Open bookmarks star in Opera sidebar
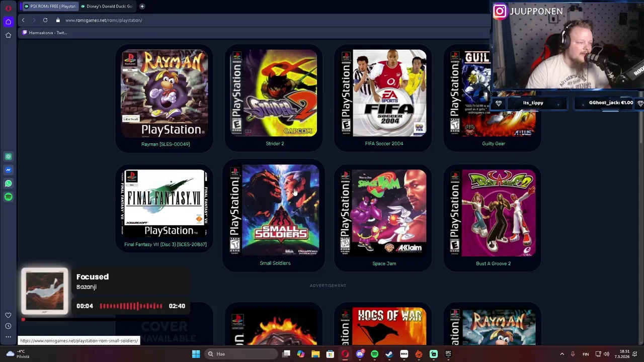 pos(8,35)
